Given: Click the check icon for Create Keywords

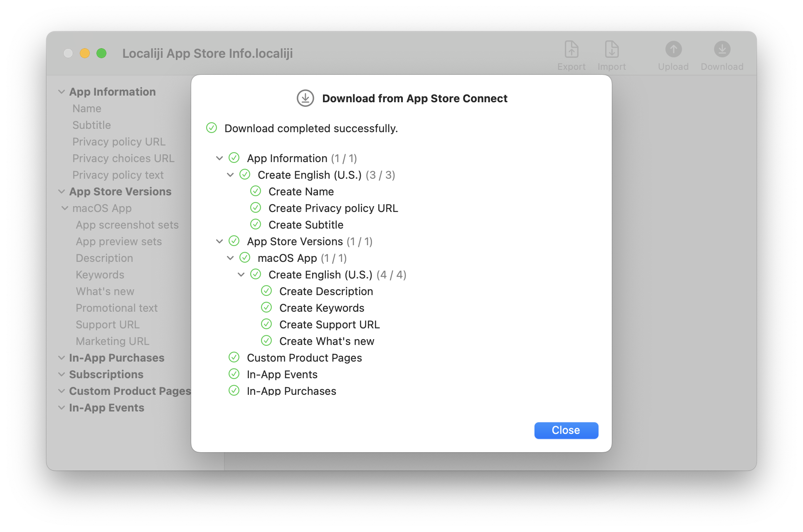Looking at the screenshot, I should (x=266, y=308).
